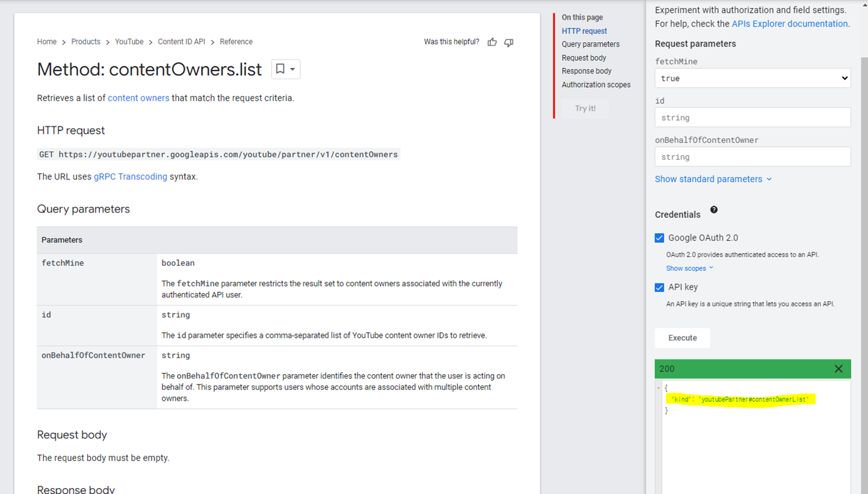Screen dimensions: 868x494
Task: Jump to Authorization scopes section
Action: 596,85
